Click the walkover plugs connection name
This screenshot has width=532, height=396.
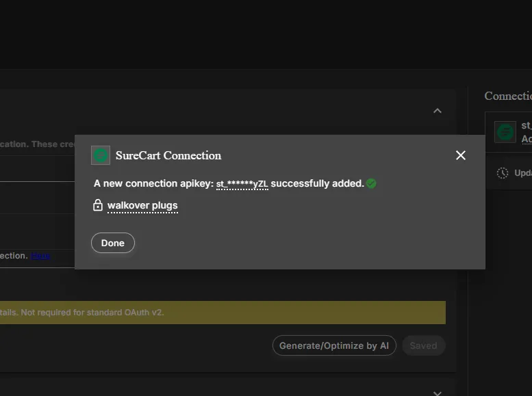(142, 205)
